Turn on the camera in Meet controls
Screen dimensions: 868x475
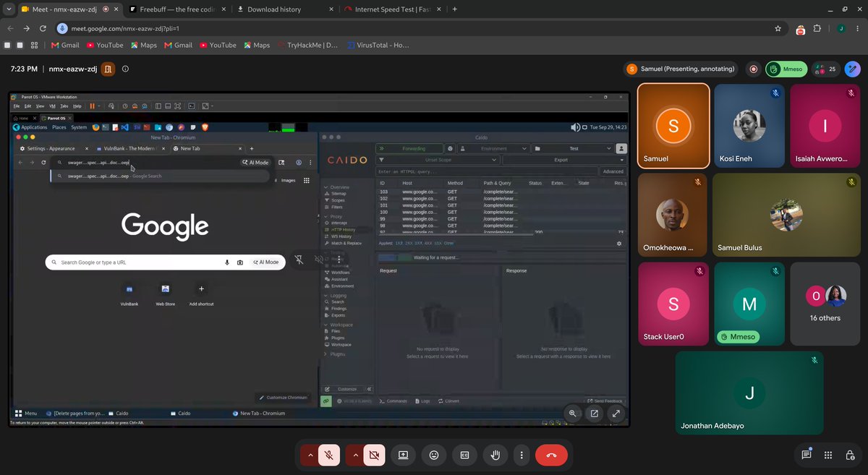374,455
